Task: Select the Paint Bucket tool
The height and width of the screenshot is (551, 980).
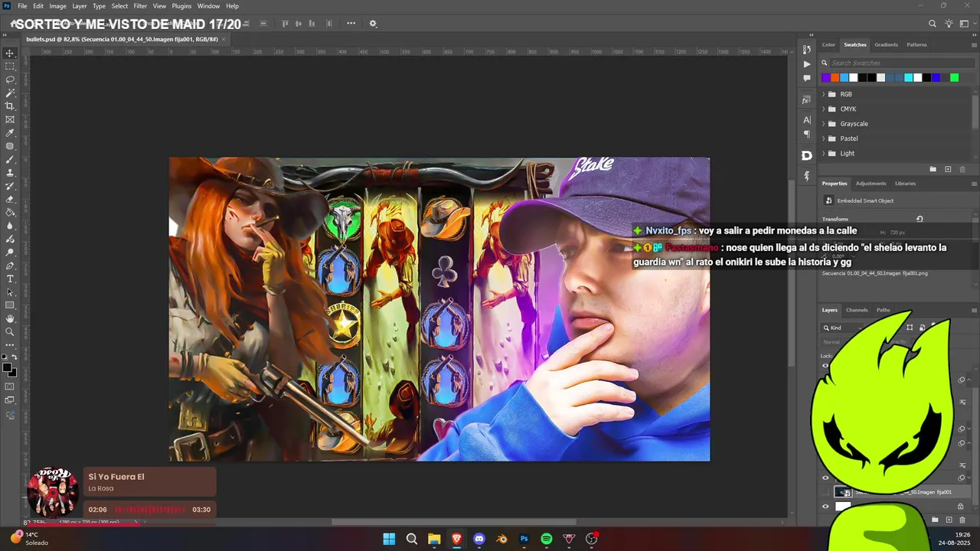Action: (x=10, y=213)
